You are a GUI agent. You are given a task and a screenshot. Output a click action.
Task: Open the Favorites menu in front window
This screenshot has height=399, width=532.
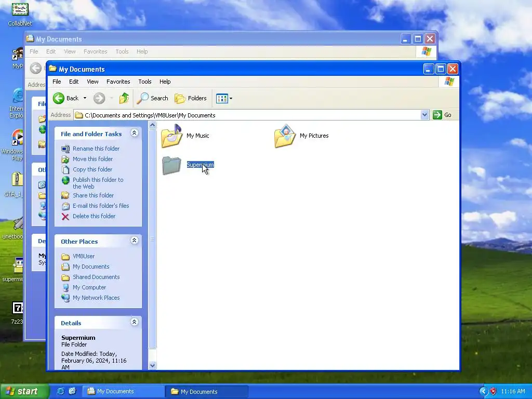(x=118, y=82)
